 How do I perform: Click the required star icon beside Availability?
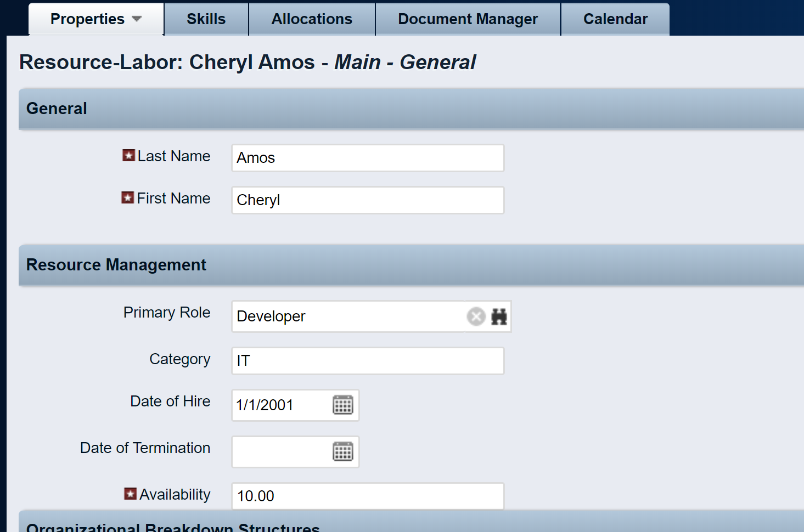[131, 494]
